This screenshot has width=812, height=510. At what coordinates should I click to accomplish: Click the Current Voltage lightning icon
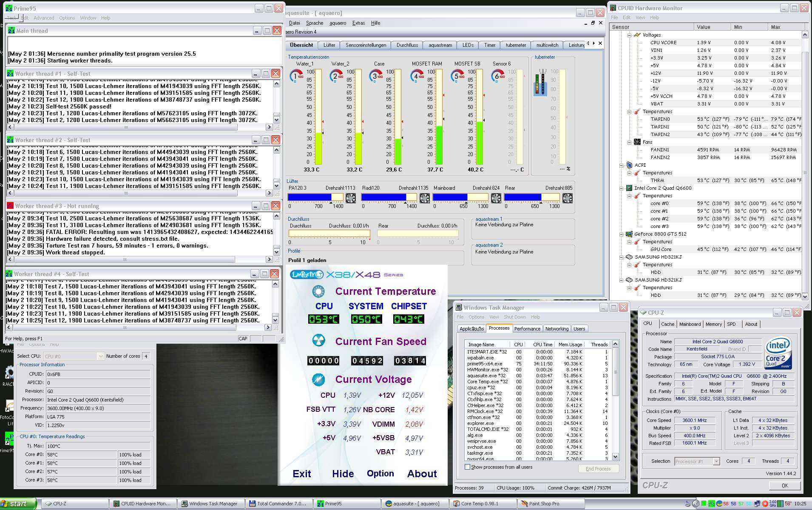(x=318, y=379)
